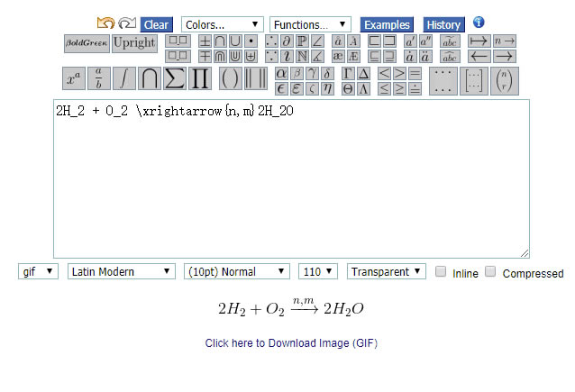Insert the therefore dots symbol
Viewport: 575px width, 392px height.
click(x=271, y=41)
